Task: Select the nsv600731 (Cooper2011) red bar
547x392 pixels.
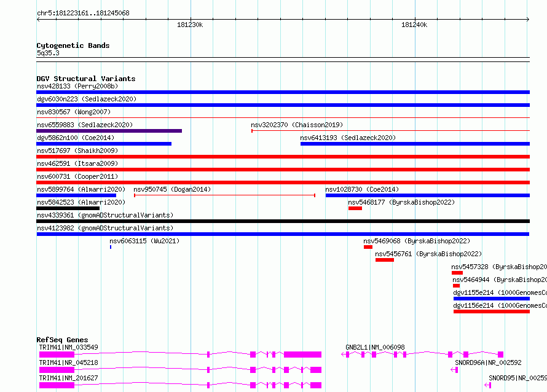Action: click(x=283, y=182)
